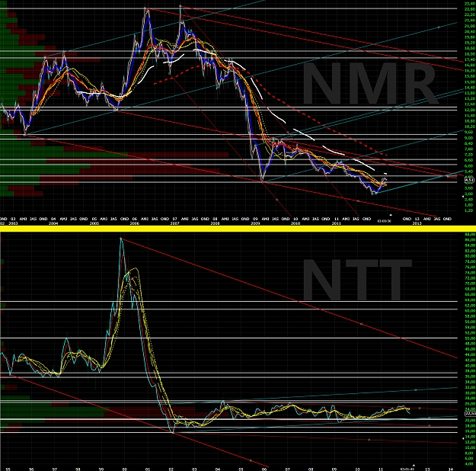Select year label 2008 on NMR axis
Image resolution: width=476 pixels, height=471 pixels.
click(x=215, y=223)
